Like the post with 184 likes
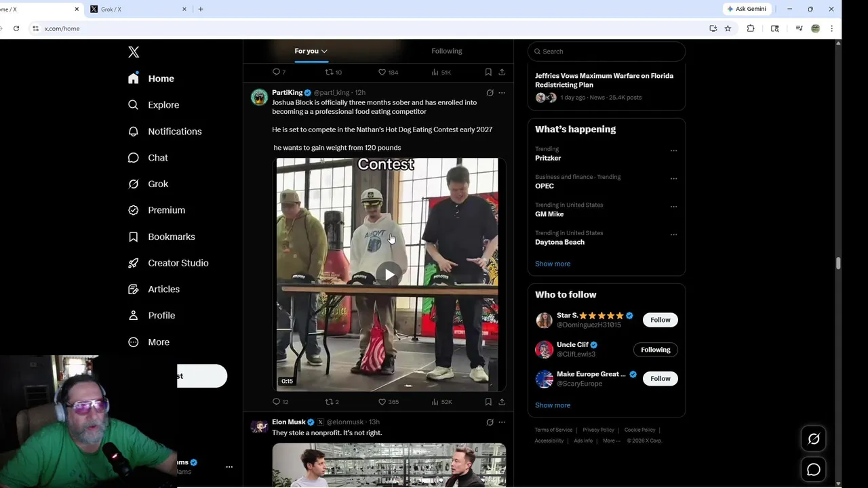The width and height of the screenshot is (868, 488). tap(388, 72)
